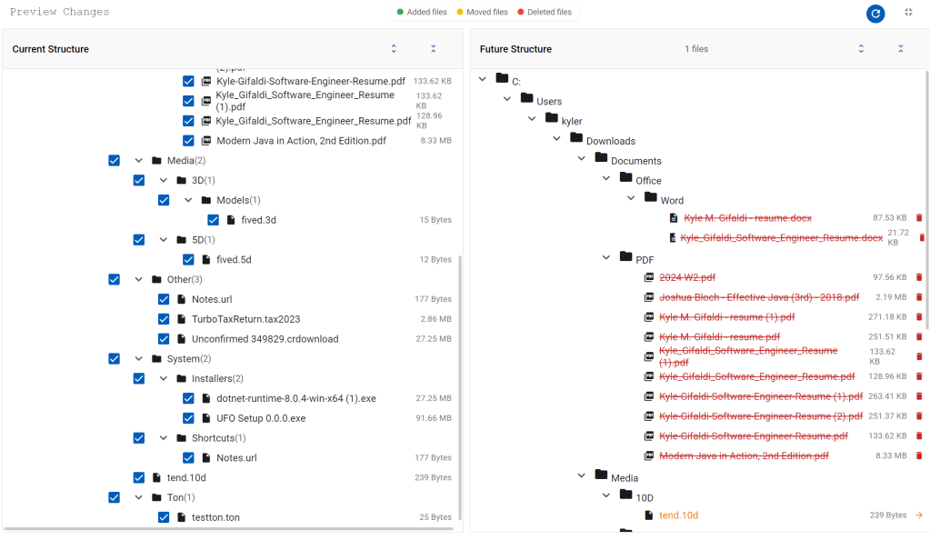Click the Deleted files legend chip
Viewport: 930px width, 560px height.
(545, 12)
